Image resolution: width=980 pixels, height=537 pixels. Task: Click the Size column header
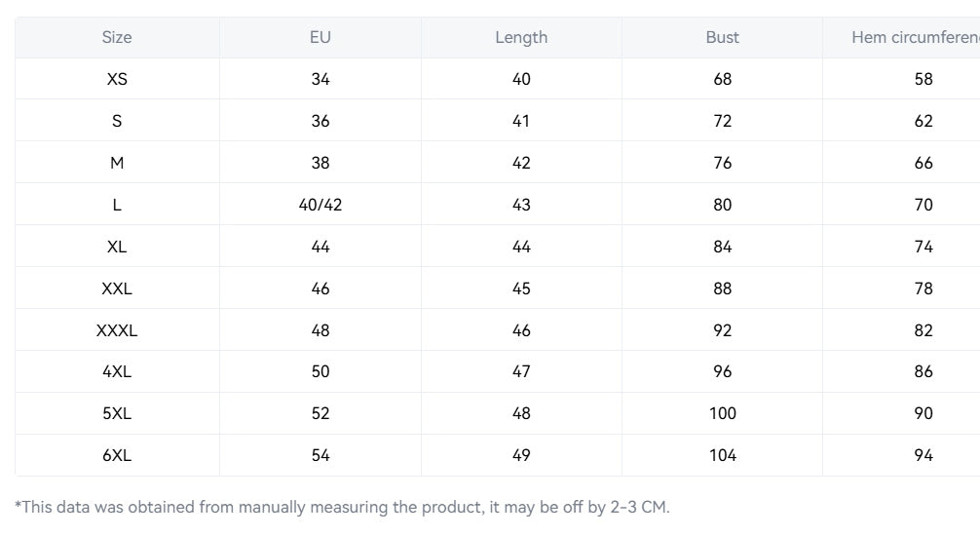click(117, 37)
